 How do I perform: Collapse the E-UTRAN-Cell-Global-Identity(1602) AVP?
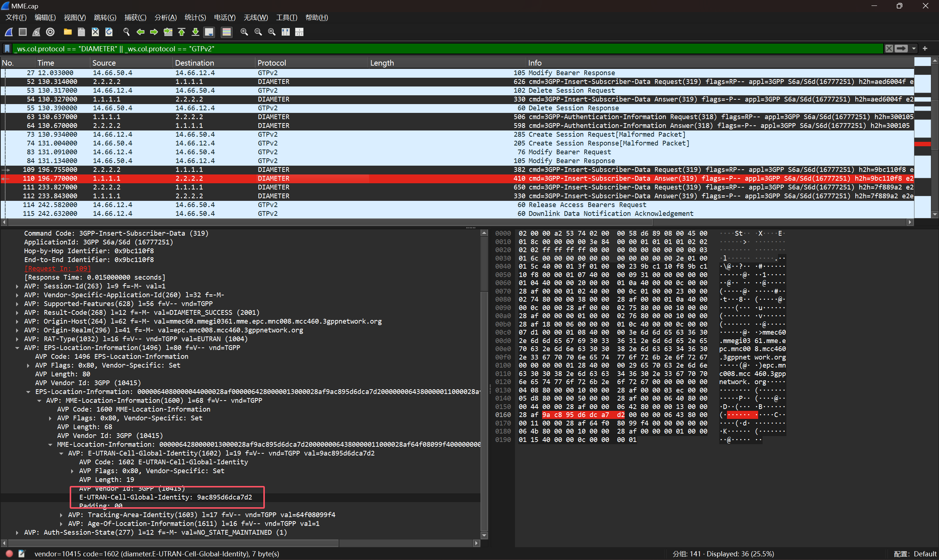[61, 454]
